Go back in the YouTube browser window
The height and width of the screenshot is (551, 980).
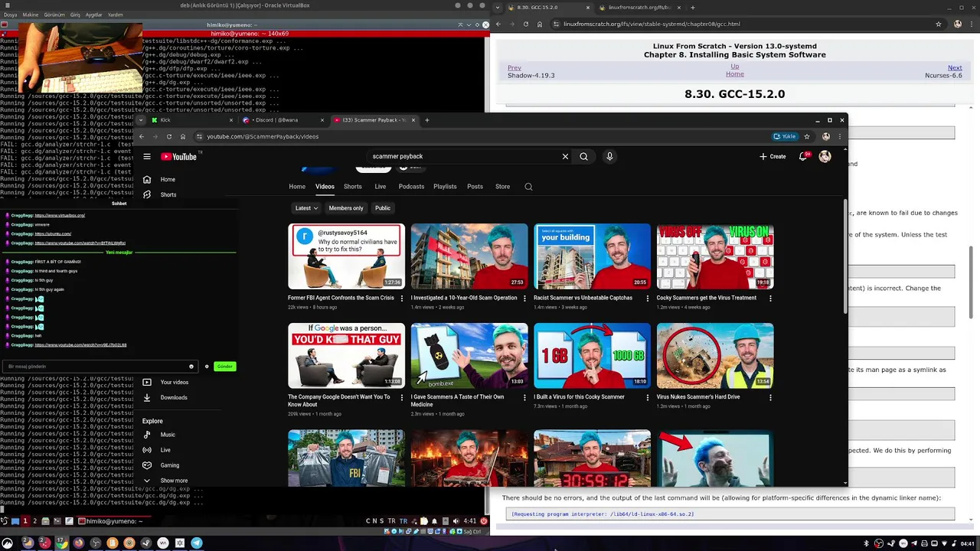coord(141,136)
